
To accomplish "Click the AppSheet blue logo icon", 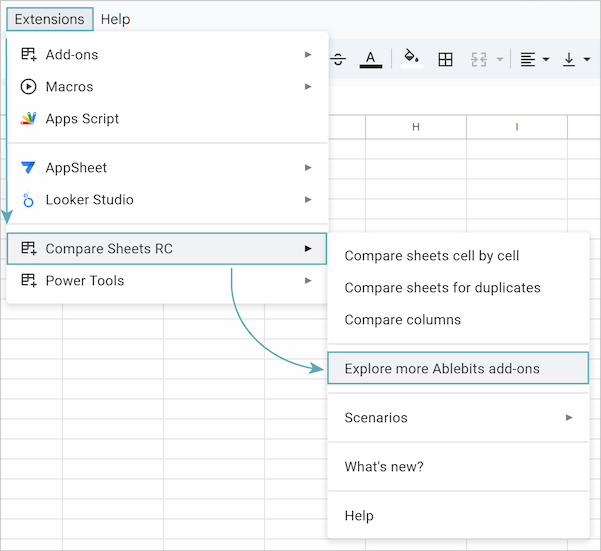I will click(x=28, y=167).
